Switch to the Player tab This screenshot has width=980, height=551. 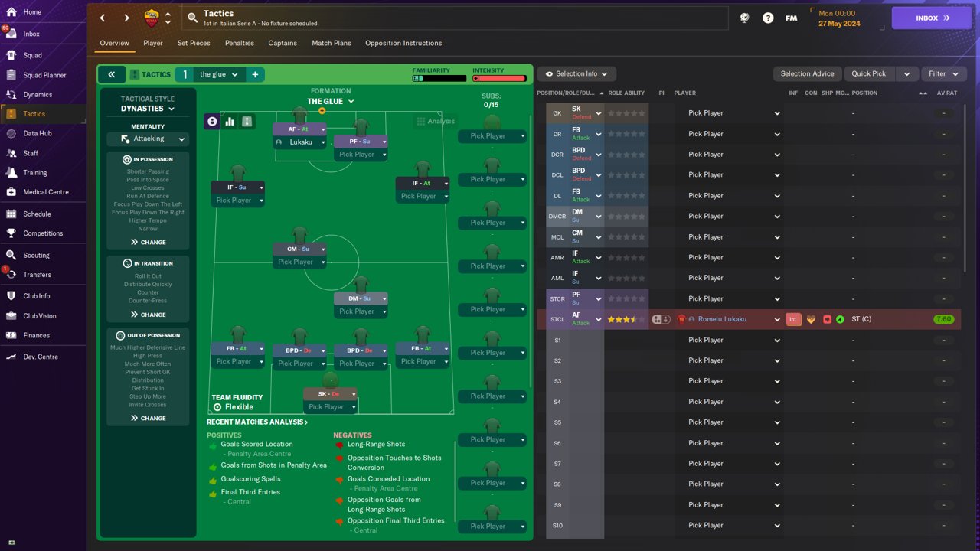153,43
